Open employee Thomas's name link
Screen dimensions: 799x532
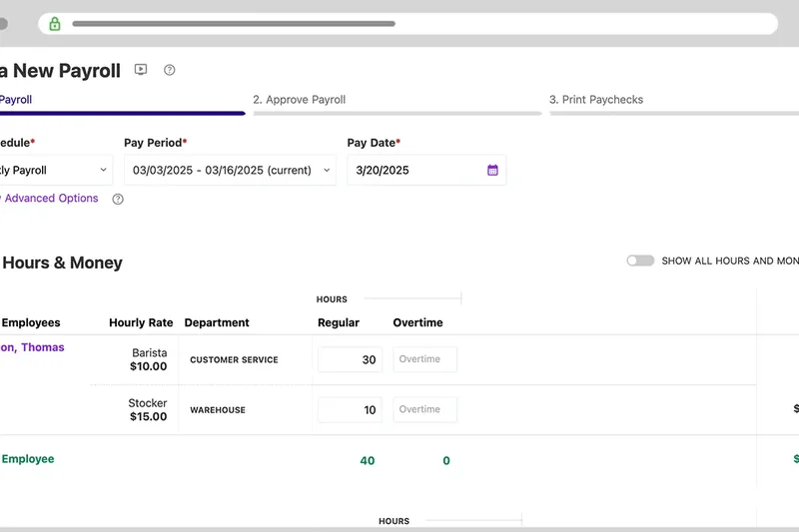pyautogui.click(x=32, y=348)
